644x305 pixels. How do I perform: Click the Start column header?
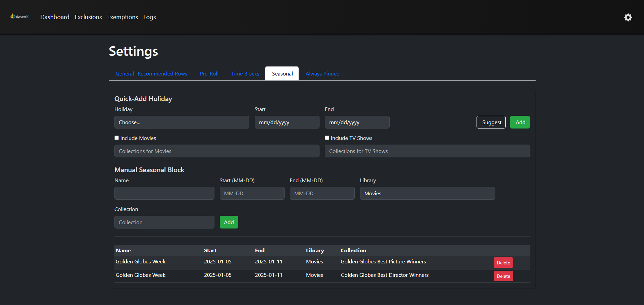point(210,251)
